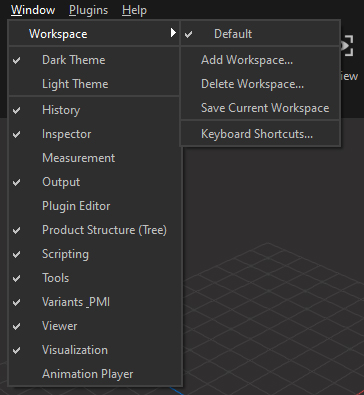This screenshot has height=395, width=364.
Task: Show the Animation Player panel
Action: coord(95,374)
